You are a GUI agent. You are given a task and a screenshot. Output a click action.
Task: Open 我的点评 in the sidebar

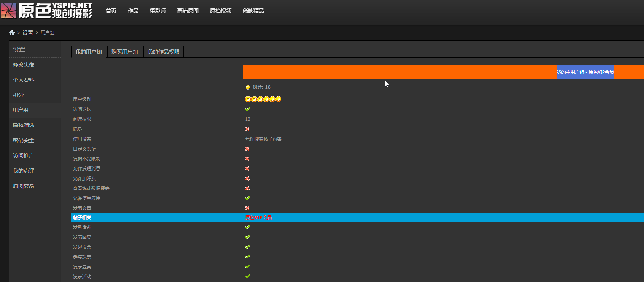(24, 171)
